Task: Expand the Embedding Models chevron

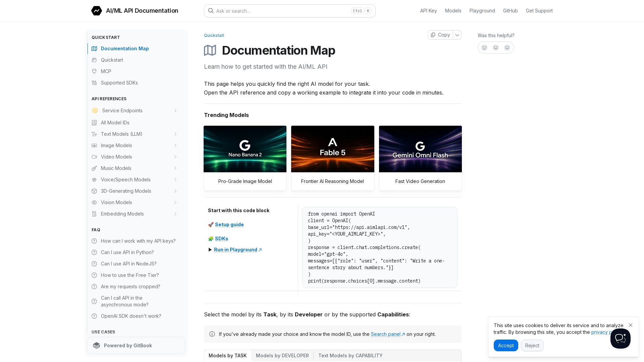Action: tap(175, 214)
